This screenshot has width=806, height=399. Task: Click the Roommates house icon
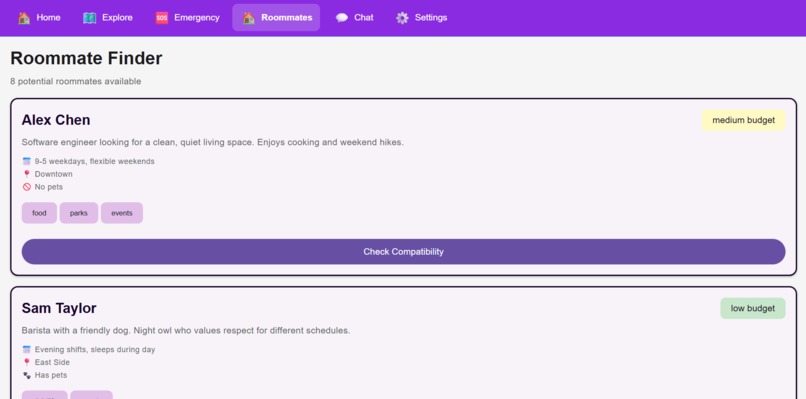click(249, 18)
